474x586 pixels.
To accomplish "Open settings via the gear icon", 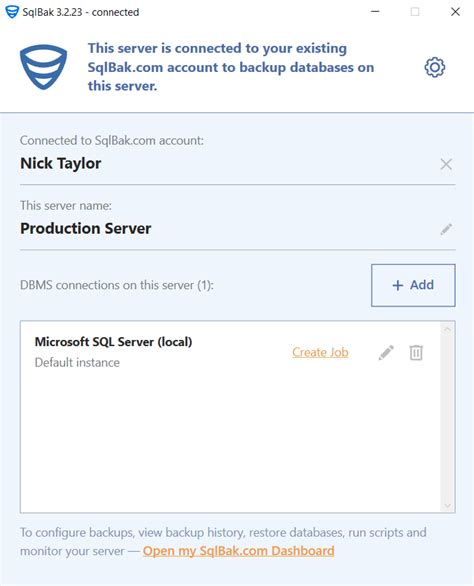I will (x=434, y=67).
